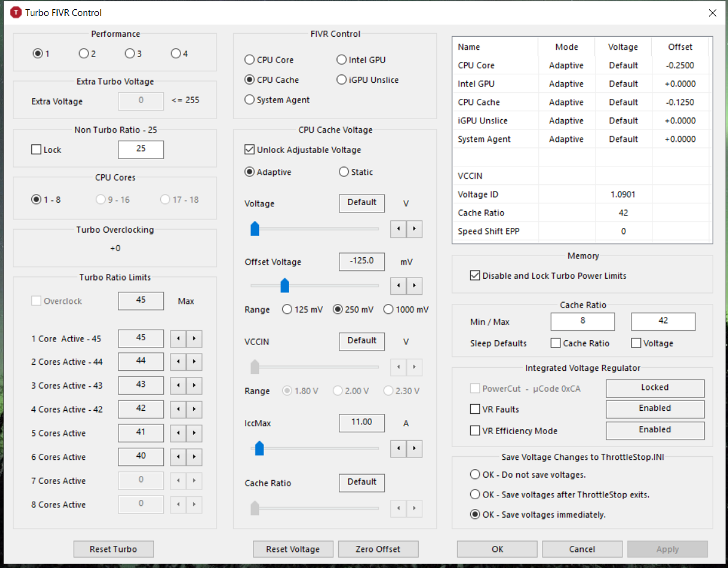Step Offset Voltage up with right arrow
Image resolution: width=728 pixels, height=568 pixels.
(x=414, y=286)
